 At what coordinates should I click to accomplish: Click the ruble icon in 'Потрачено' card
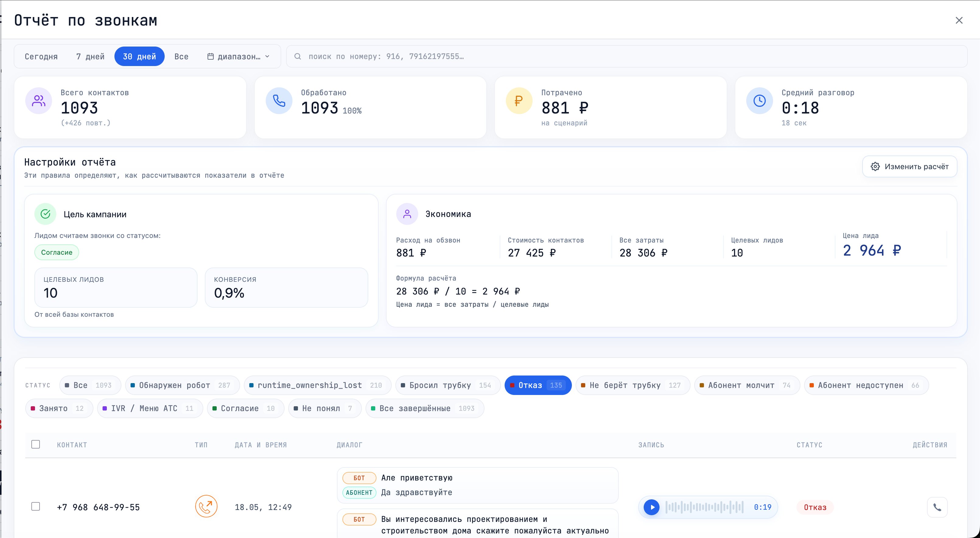point(519,101)
